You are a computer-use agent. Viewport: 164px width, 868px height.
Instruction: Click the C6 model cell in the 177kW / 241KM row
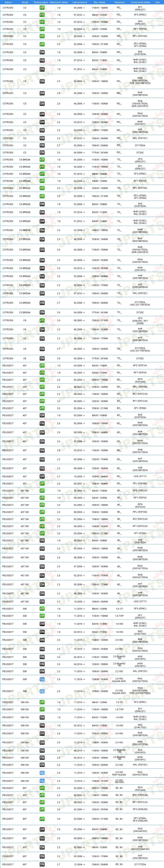25,358
